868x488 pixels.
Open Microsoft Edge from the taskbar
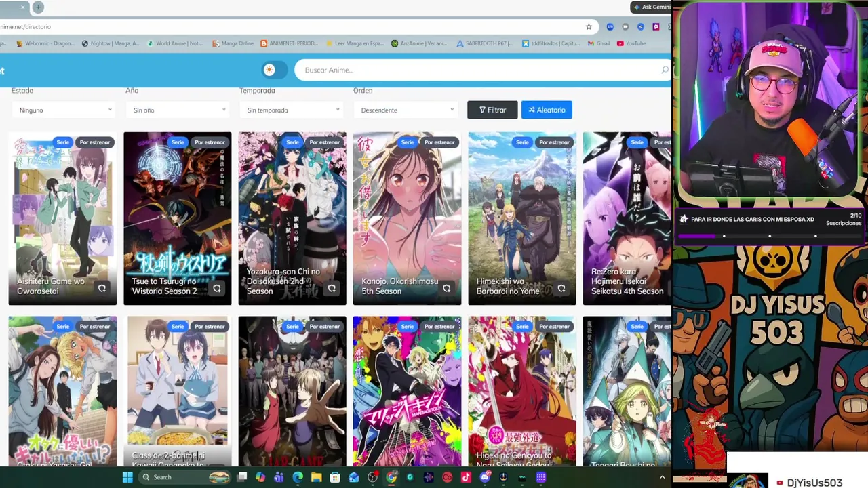(298, 477)
